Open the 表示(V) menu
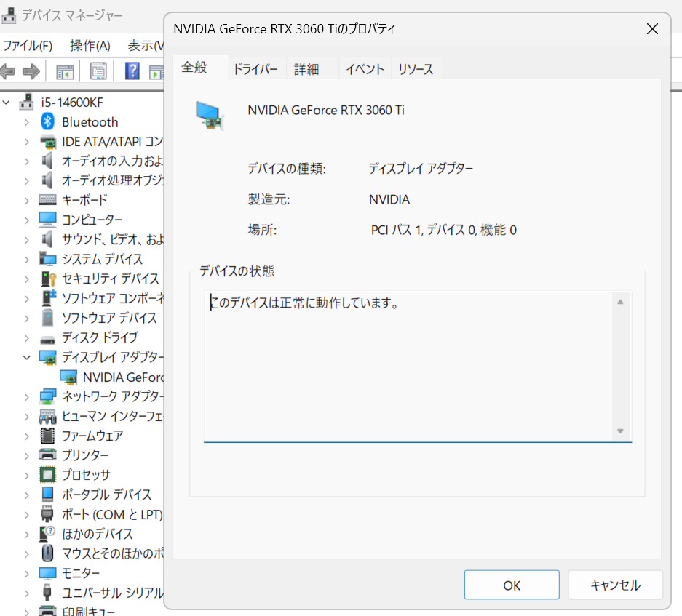The image size is (682, 616). (146, 45)
